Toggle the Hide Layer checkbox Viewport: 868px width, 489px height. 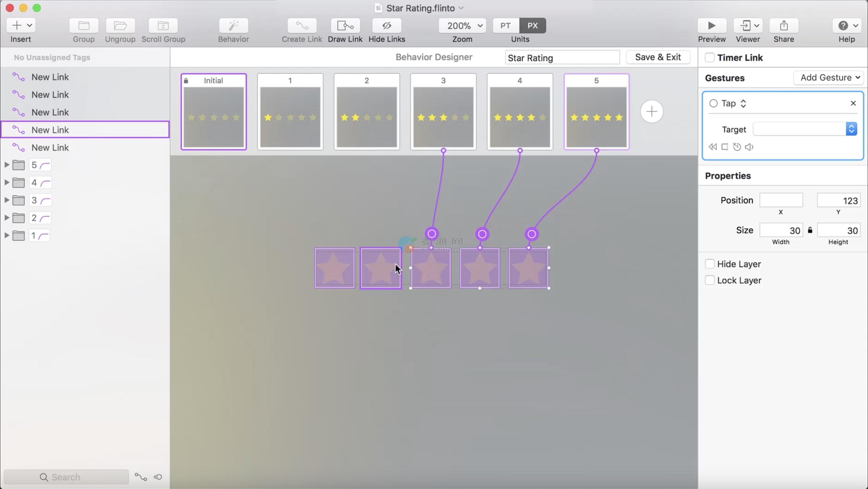coord(710,264)
